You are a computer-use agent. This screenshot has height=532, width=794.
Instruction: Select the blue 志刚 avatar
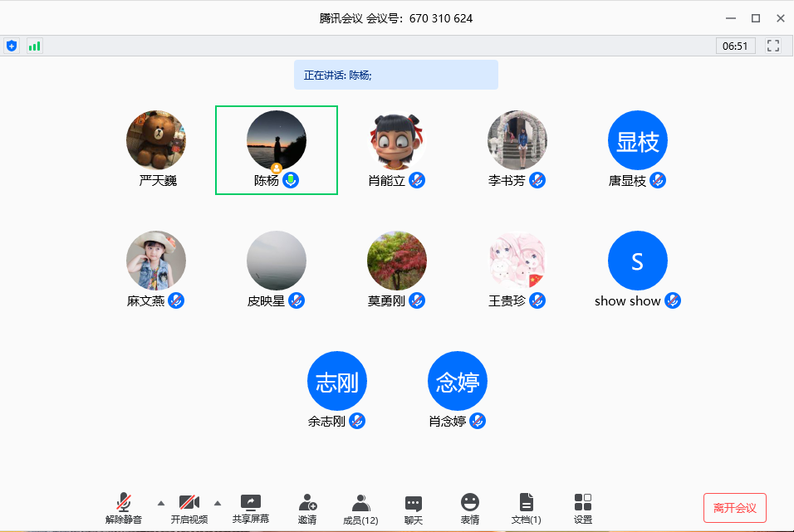point(336,381)
